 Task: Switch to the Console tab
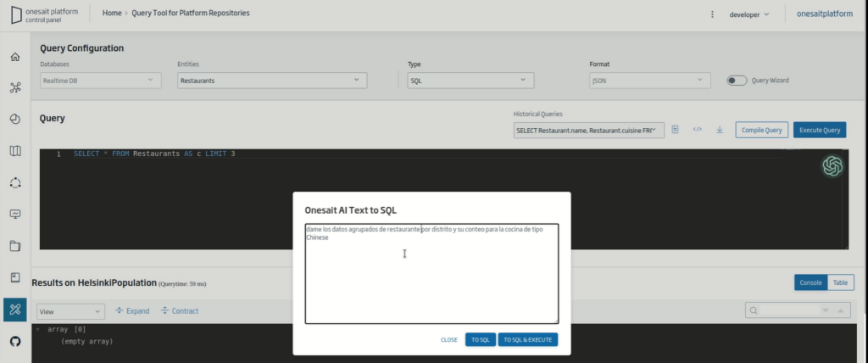click(x=811, y=282)
